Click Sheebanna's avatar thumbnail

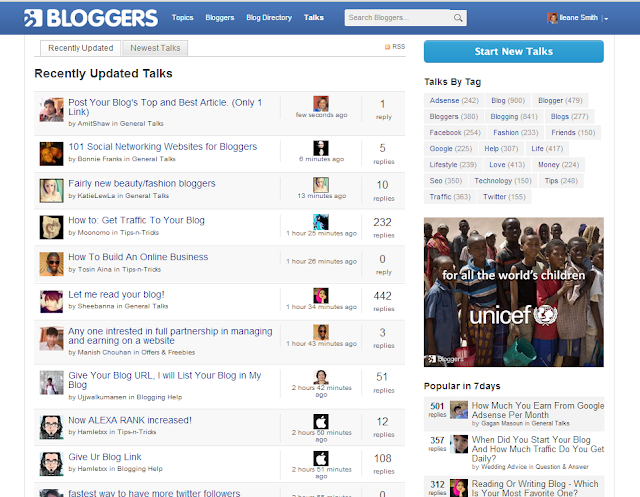click(51, 301)
